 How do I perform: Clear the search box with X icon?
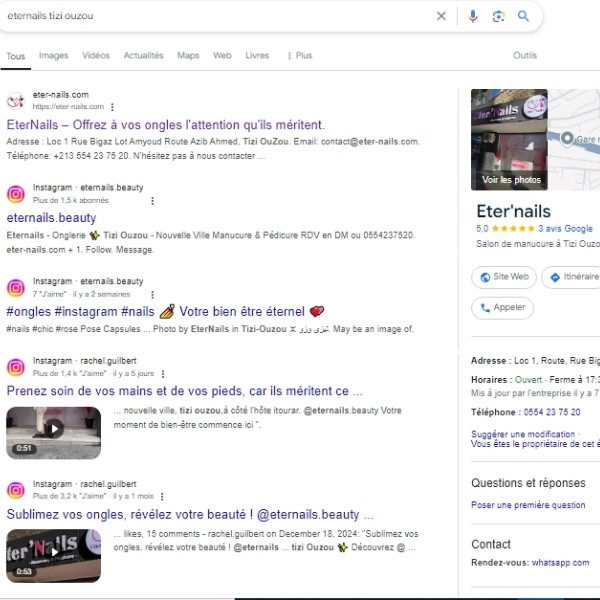click(442, 16)
